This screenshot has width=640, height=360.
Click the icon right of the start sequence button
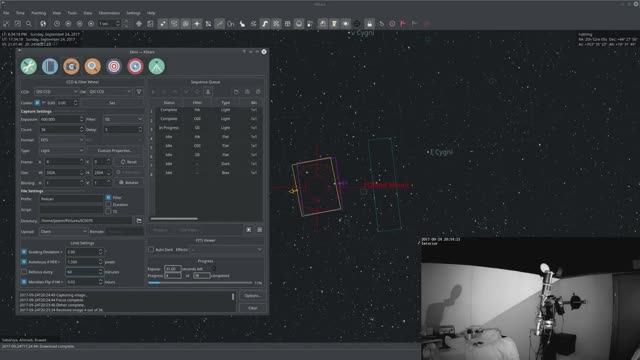point(260,230)
